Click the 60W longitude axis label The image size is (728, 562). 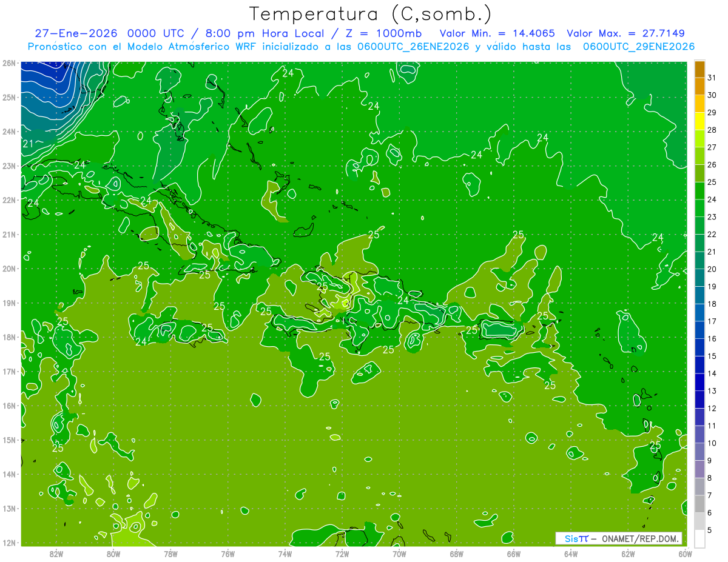(x=686, y=554)
